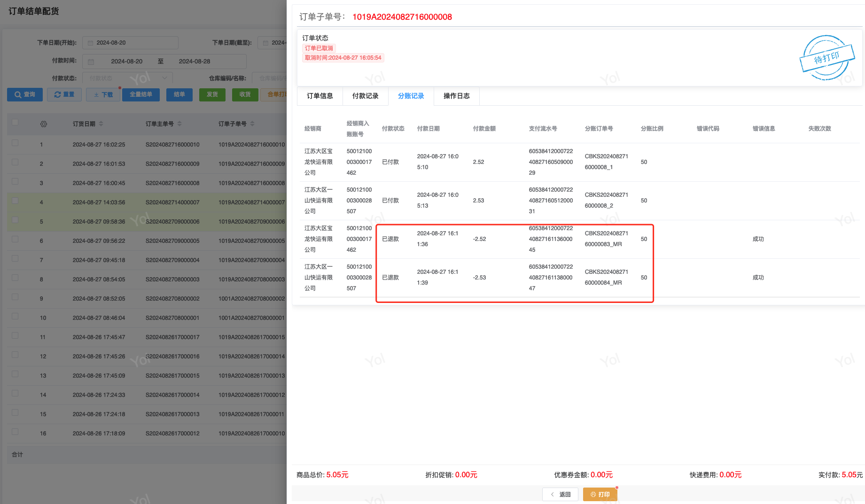Click the 重置 reset button with refresh icon
Image resolution: width=865 pixels, height=504 pixels.
[x=64, y=94]
